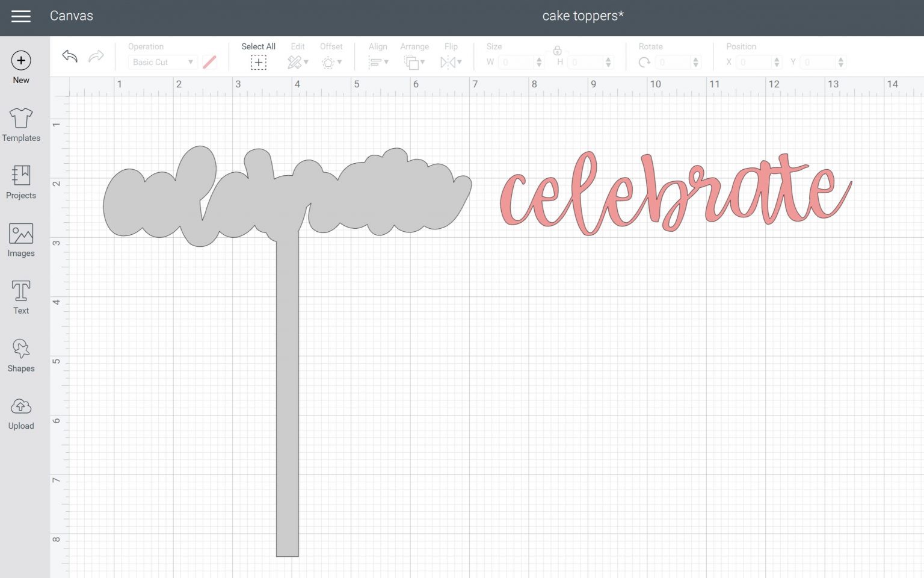The height and width of the screenshot is (578, 924).
Task: Undo the last action
Action: tap(70, 57)
